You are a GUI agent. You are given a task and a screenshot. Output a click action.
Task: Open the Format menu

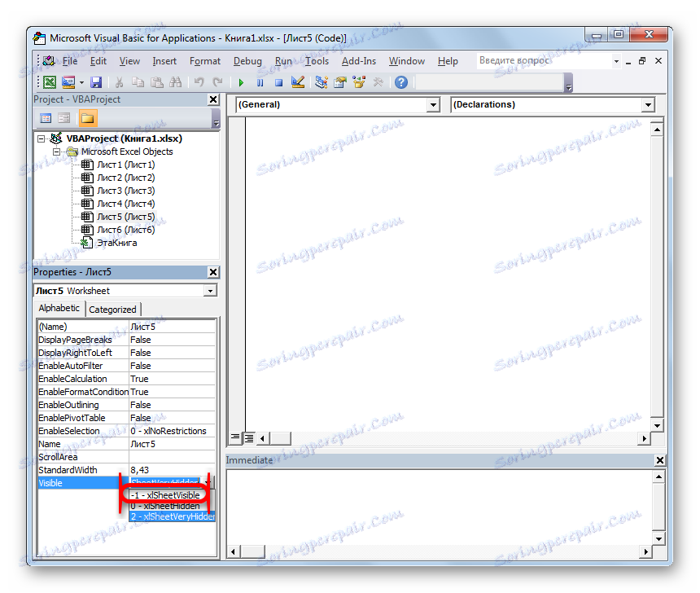205,61
